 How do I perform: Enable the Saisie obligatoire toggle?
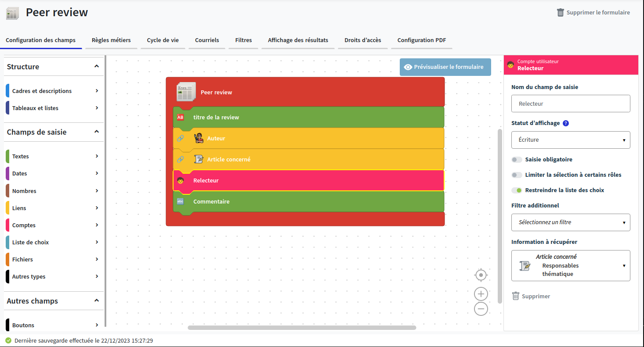point(517,160)
